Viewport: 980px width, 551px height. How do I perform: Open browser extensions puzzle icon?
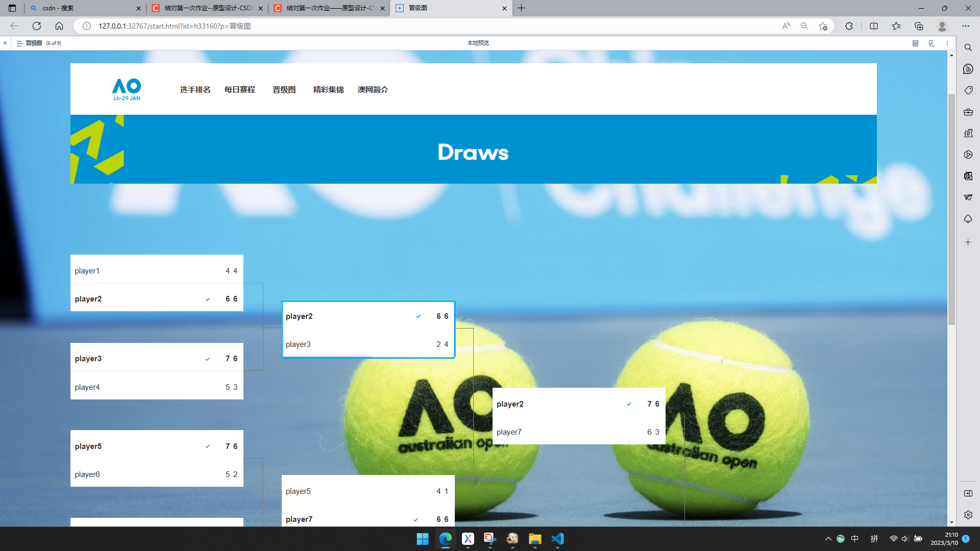coord(849,26)
